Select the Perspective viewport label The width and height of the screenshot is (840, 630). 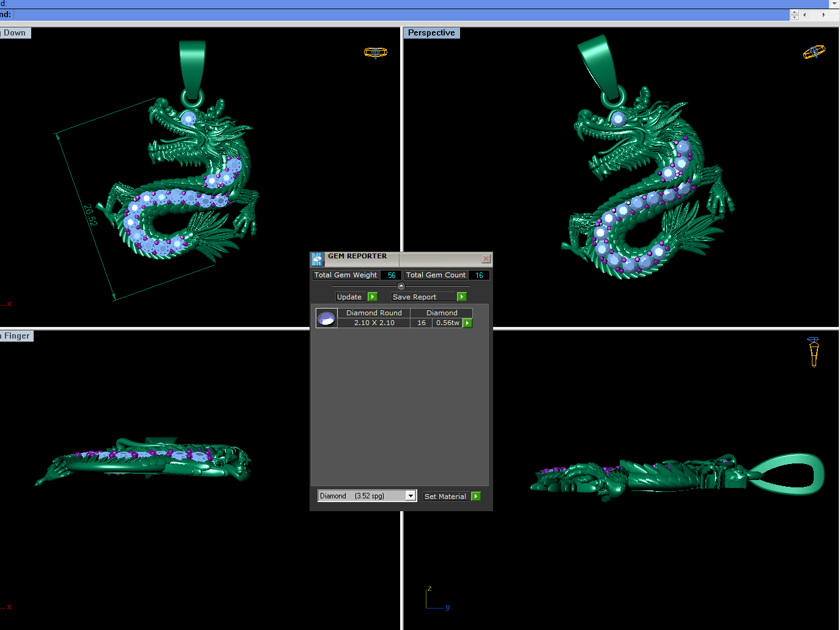tap(431, 33)
